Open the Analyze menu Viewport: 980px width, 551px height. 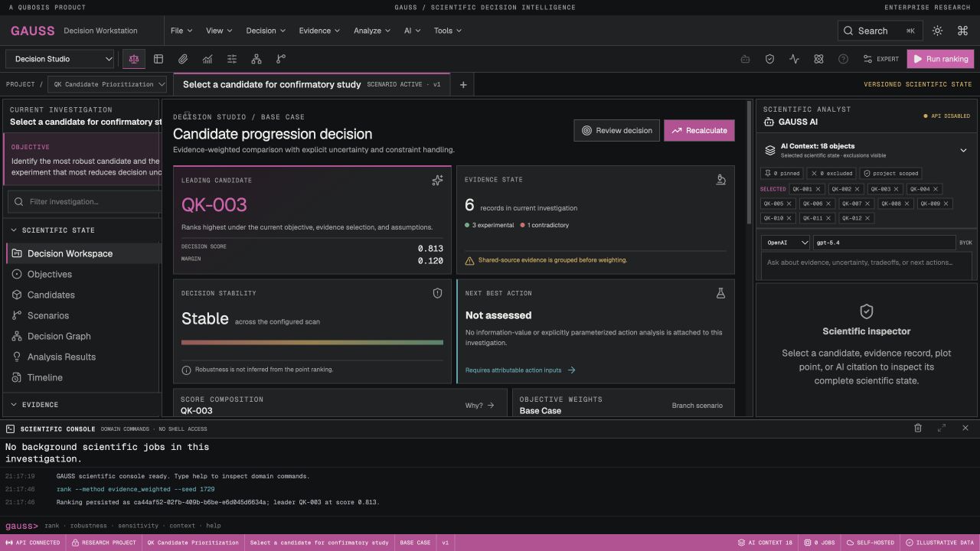(x=373, y=31)
